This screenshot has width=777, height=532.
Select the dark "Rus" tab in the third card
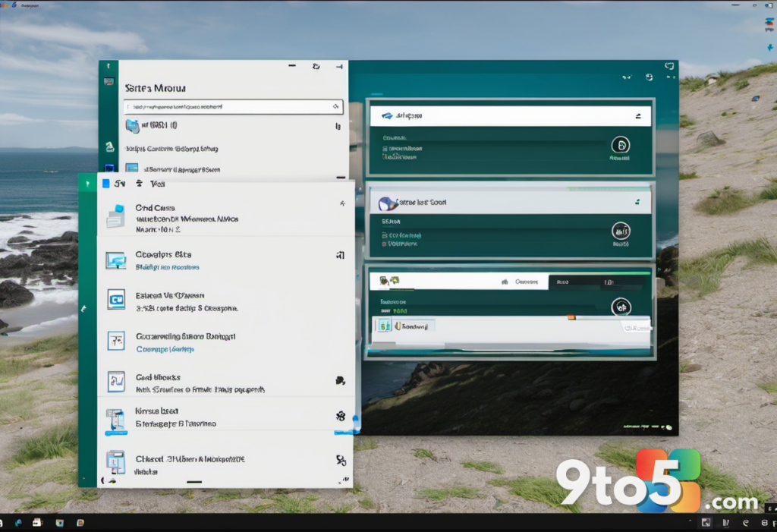[x=562, y=282]
